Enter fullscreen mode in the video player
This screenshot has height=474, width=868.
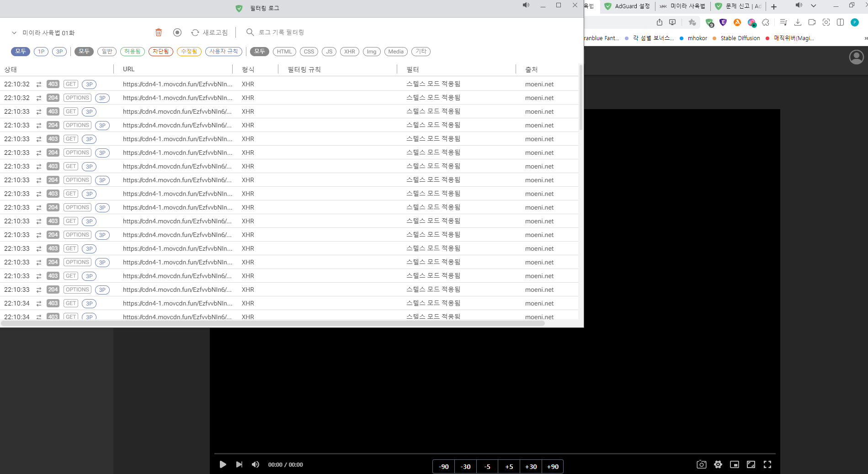(x=767, y=464)
